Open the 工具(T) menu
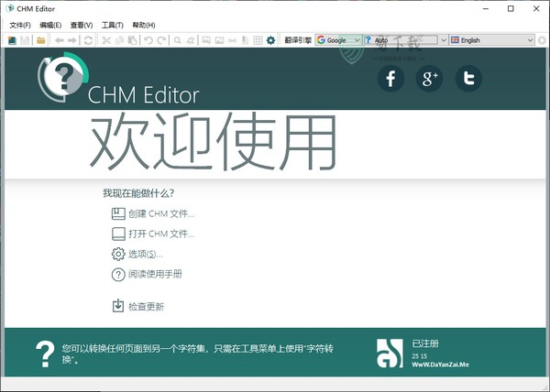 click(113, 26)
